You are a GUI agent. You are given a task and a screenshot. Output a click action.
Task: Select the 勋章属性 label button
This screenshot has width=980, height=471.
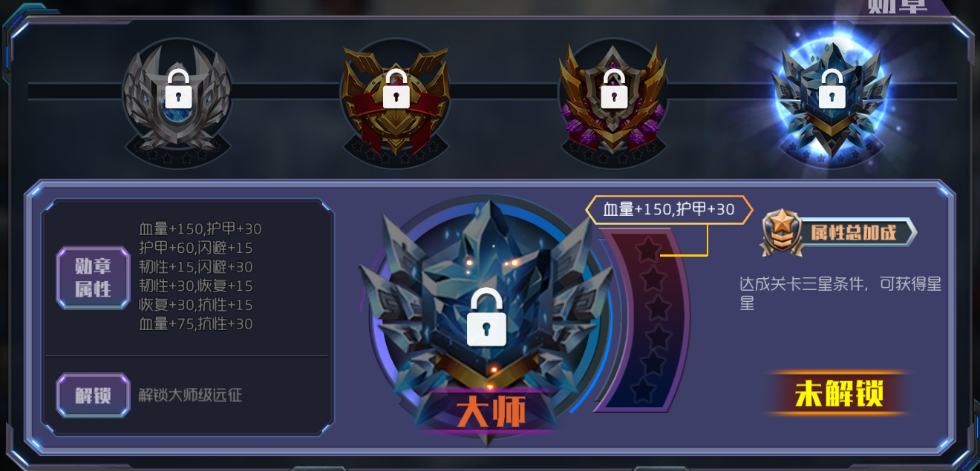(x=93, y=277)
